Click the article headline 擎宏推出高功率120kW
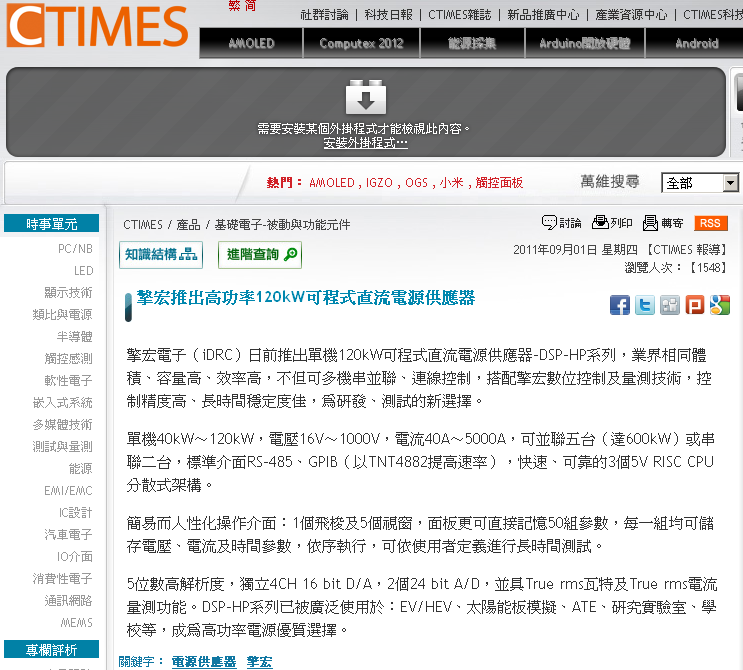 tap(306, 298)
